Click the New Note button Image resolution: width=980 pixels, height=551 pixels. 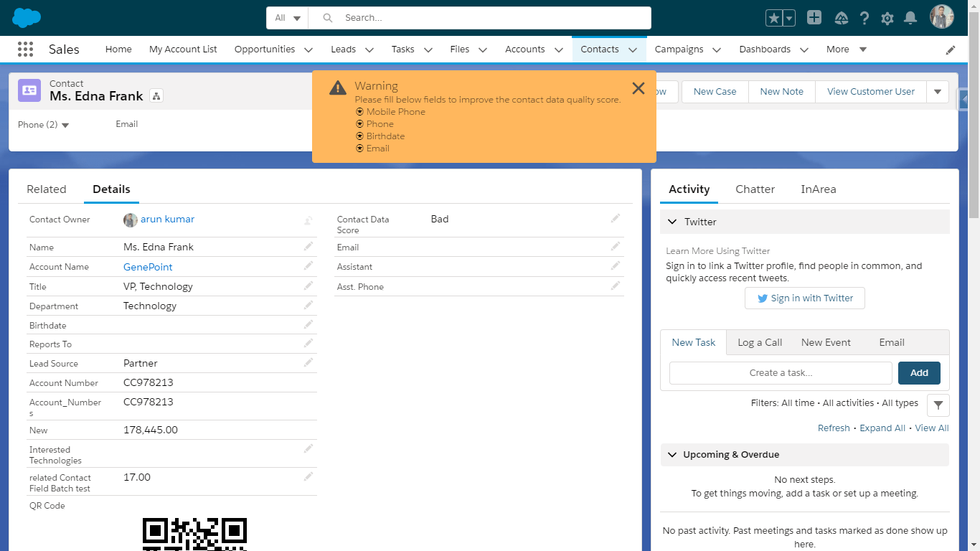(x=782, y=92)
